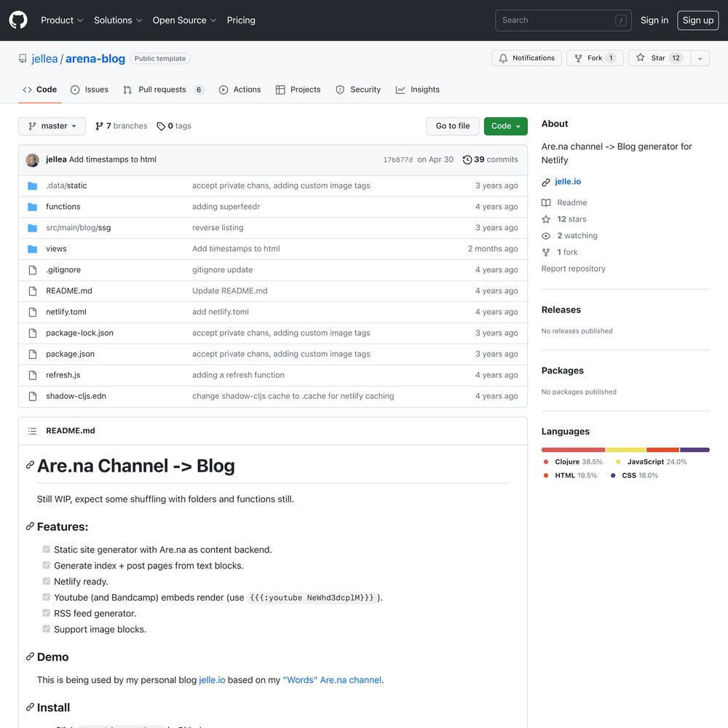Click checkbox for Static site generator item
The height and width of the screenshot is (728, 728).
[47, 549]
